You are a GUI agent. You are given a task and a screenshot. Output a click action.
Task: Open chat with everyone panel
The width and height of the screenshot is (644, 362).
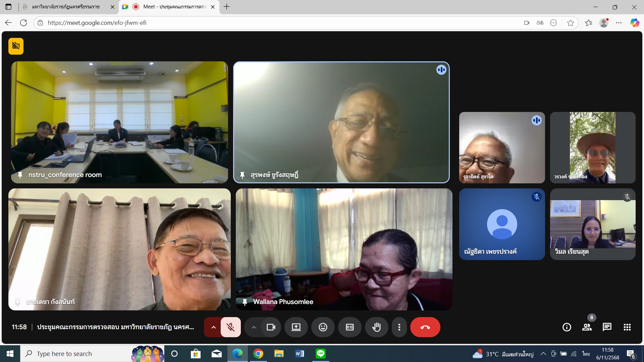point(607,327)
